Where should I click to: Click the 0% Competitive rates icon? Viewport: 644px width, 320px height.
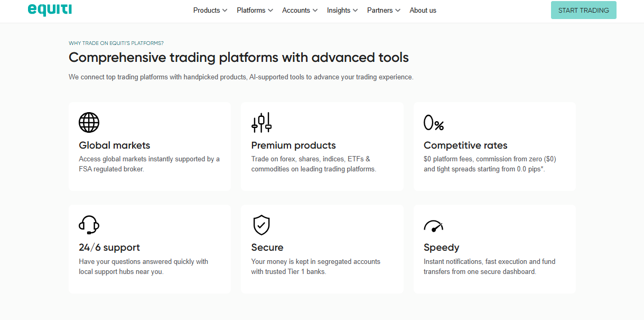pos(434,122)
